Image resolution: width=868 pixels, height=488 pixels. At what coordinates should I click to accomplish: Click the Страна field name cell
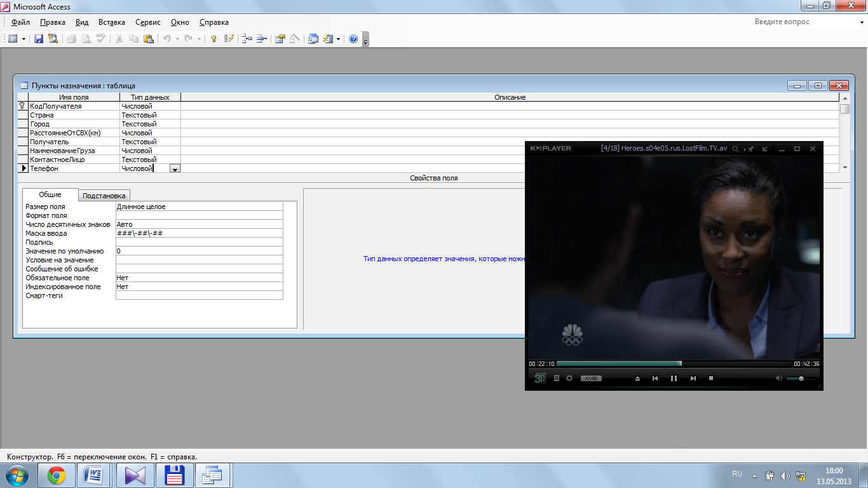pyautogui.click(x=74, y=115)
